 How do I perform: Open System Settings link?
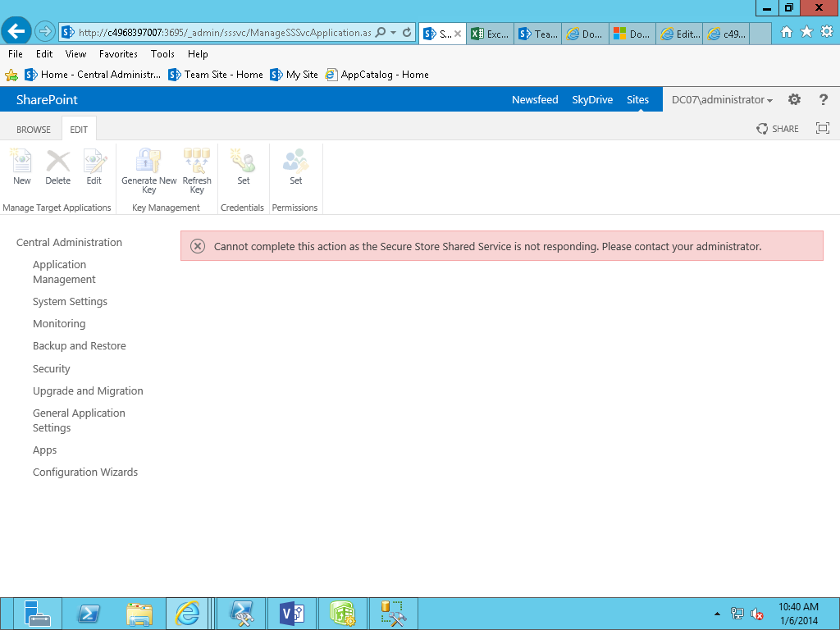tap(70, 302)
